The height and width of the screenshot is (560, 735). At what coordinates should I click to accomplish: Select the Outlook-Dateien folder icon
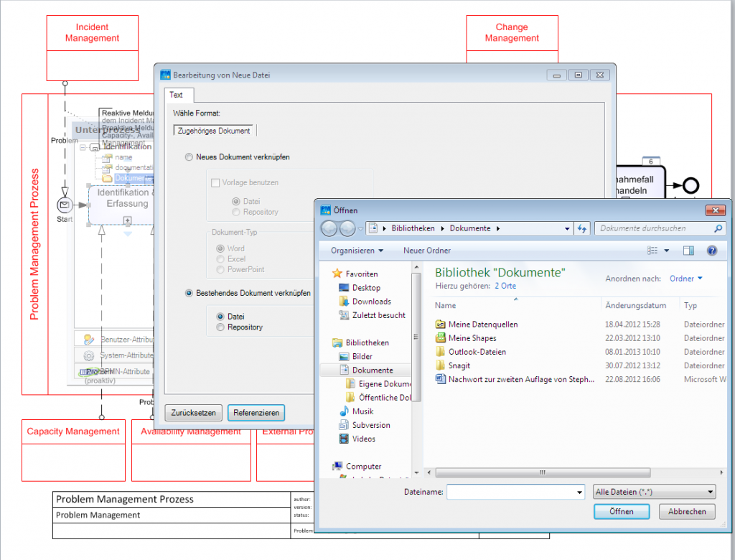[440, 352]
